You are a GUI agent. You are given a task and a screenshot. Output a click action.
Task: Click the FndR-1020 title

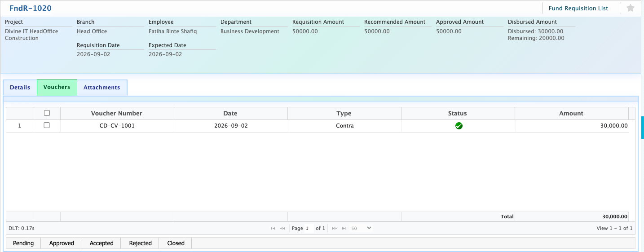(31, 8)
